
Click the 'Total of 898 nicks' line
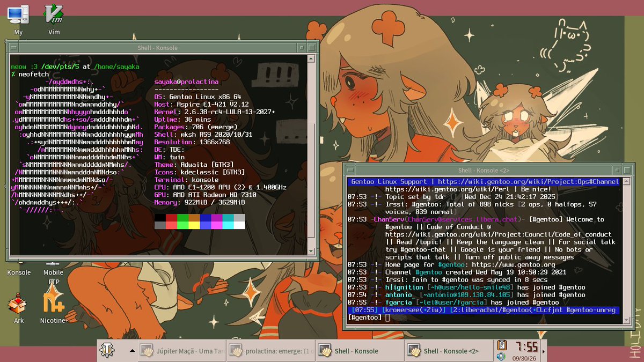[472, 208]
